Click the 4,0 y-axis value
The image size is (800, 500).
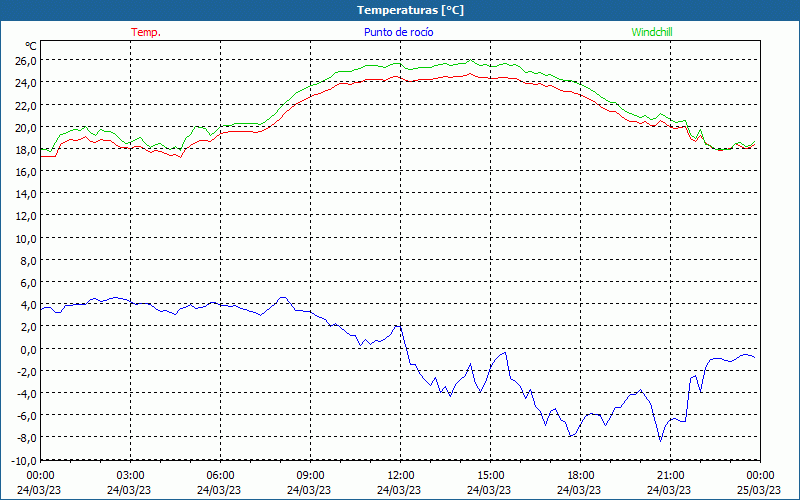click(x=29, y=305)
